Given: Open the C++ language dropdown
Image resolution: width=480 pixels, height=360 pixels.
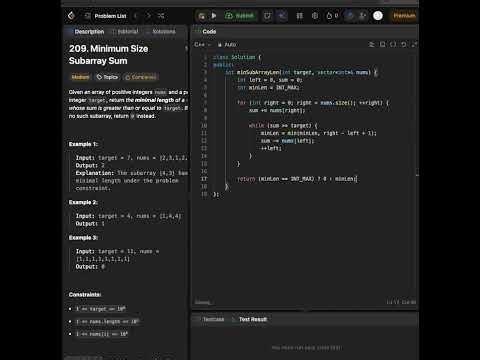Looking at the screenshot, I should click(x=203, y=45).
